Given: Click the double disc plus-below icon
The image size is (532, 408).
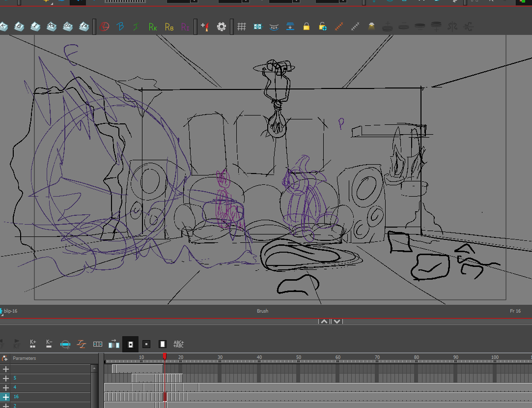Looking at the screenshot, I should pyautogui.click(x=436, y=27).
